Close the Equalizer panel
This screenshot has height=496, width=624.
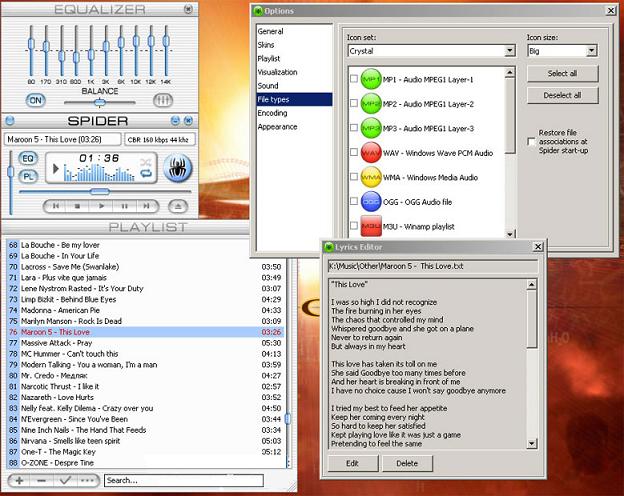(188, 9)
